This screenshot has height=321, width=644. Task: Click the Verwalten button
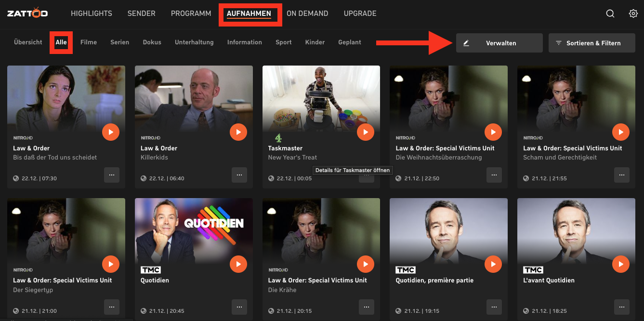pyautogui.click(x=499, y=43)
